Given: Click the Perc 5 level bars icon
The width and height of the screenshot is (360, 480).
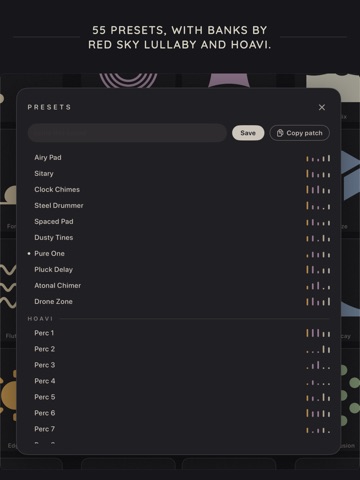Looking at the screenshot, I should tap(318, 397).
